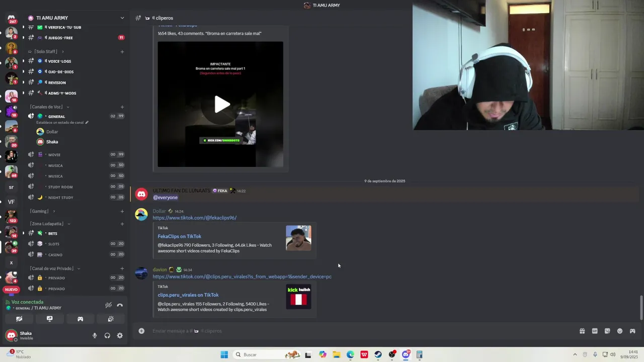Open the server folder labeled sr
The height and width of the screenshot is (362, 644).
(11, 187)
